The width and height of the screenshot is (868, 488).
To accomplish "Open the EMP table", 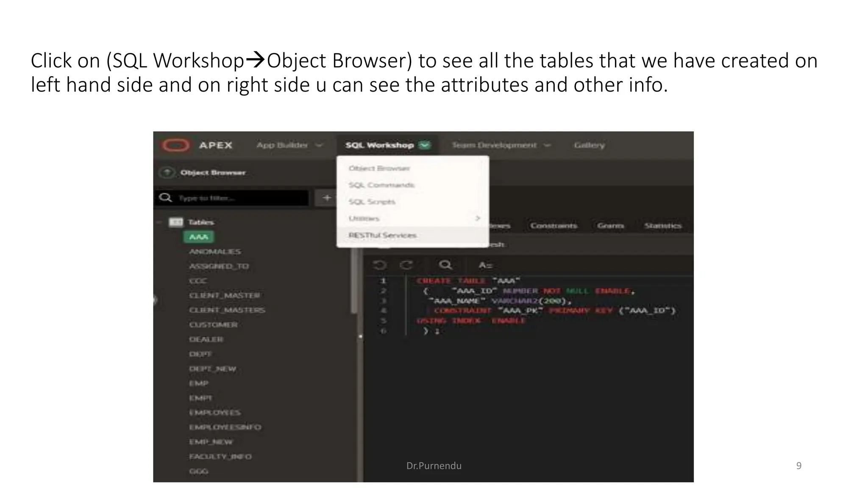I will [x=198, y=383].
